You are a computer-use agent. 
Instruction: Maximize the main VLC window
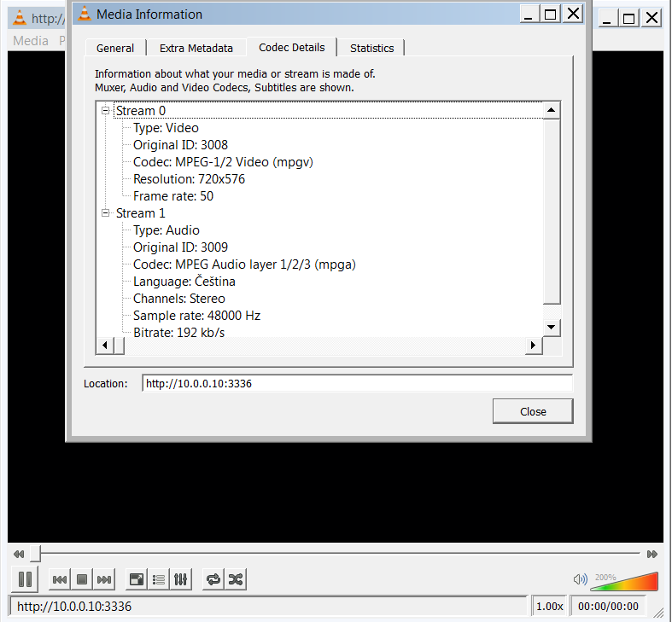click(x=628, y=19)
